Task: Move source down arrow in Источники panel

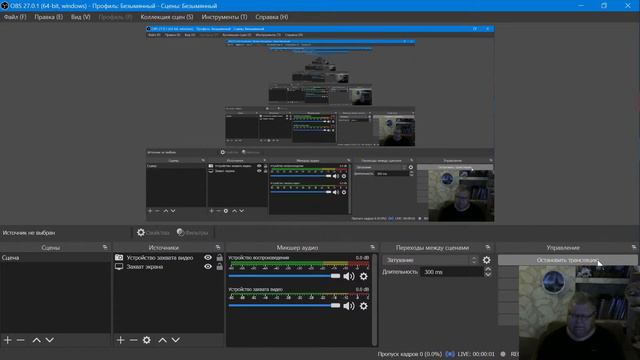Action: click(x=176, y=340)
